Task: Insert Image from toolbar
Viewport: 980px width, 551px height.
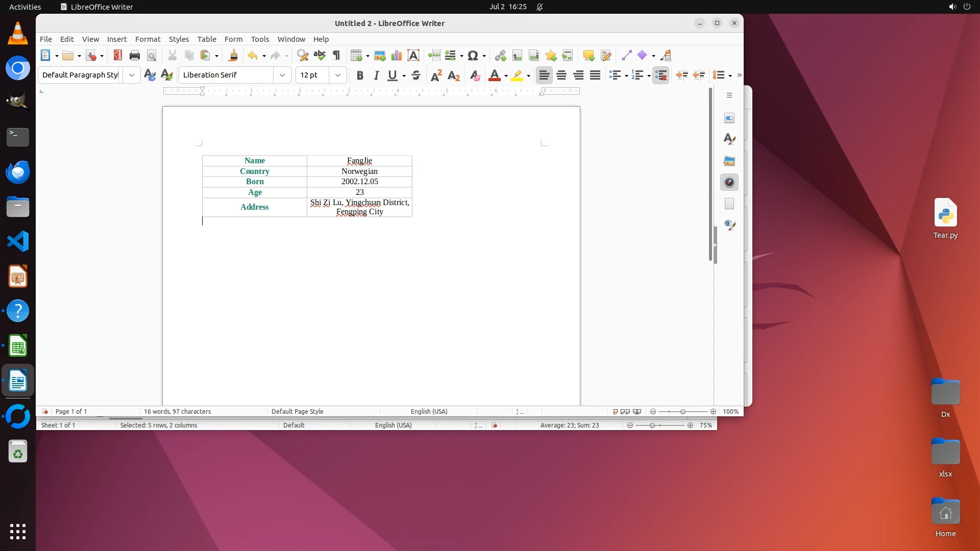Action: point(380,55)
